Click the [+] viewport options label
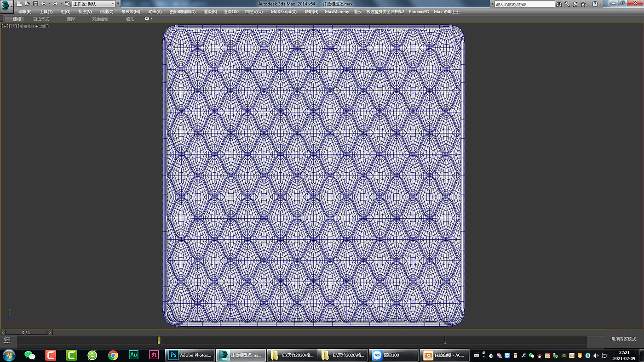Viewport: 644px width, 362px height. (5, 26)
